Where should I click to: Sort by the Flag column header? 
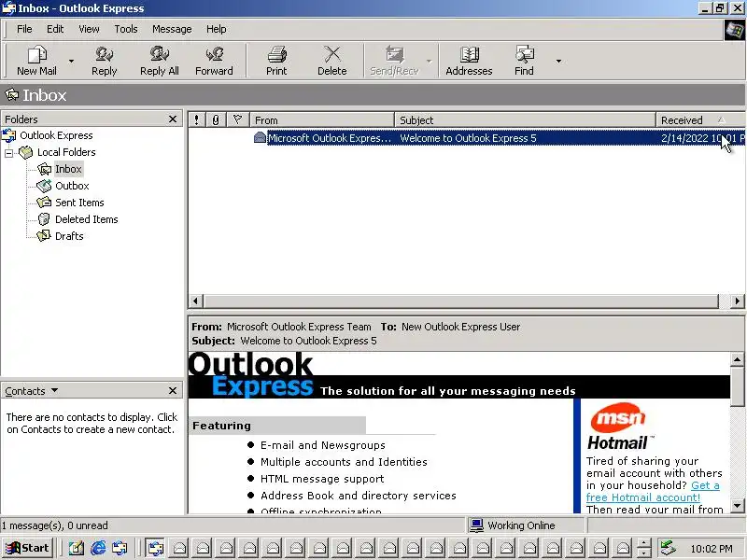237,120
